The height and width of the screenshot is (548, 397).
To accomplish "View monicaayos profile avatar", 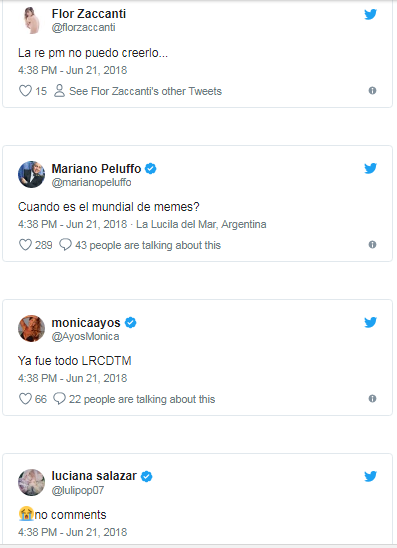I will pos(31,329).
